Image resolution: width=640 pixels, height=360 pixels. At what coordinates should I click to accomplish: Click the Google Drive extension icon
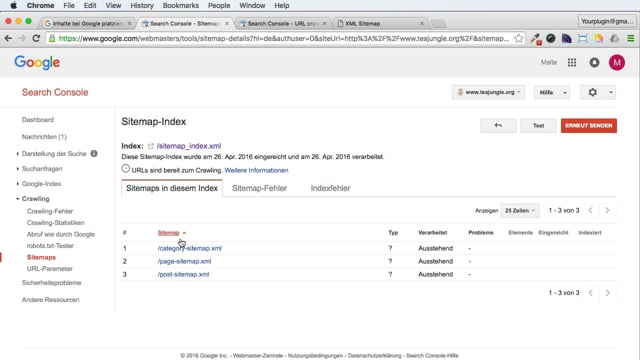click(615, 38)
